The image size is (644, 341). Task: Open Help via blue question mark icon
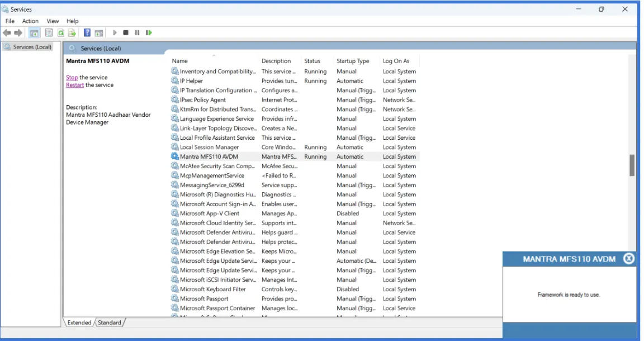click(87, 33)
